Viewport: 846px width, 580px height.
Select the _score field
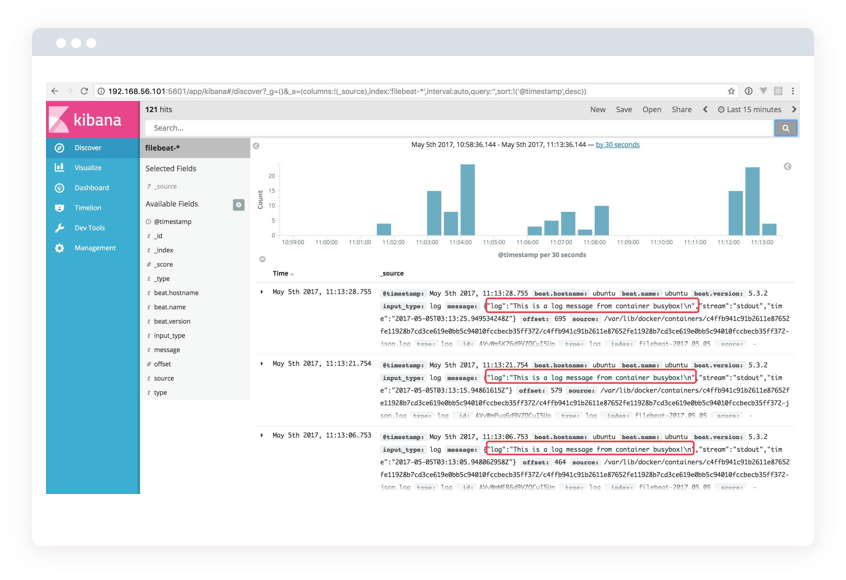tap(163, 264)
